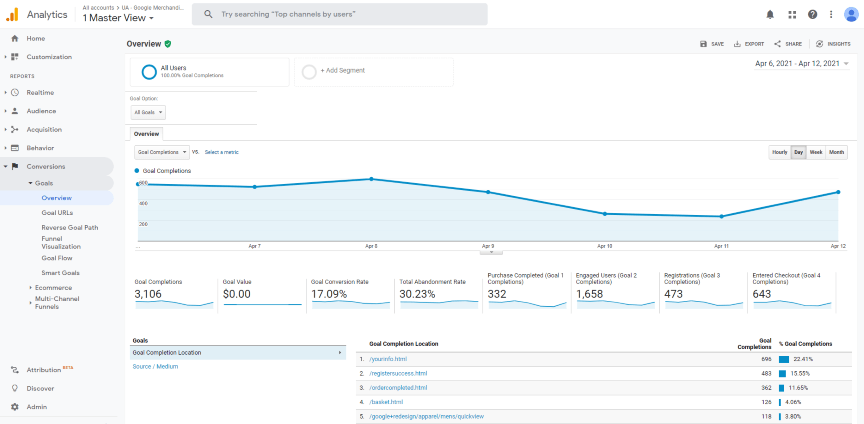Expand the Ecommerce section
The image size is (864, 424).
point(30,288)
